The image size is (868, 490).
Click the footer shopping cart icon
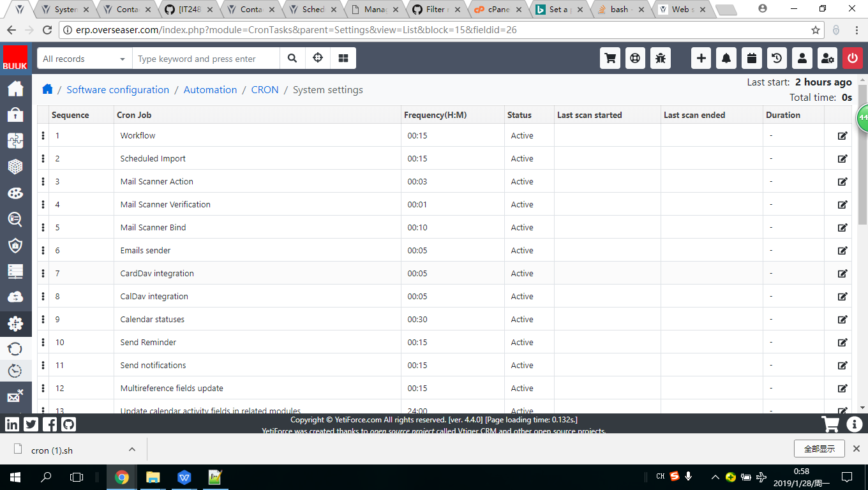[x=830, y=424]
